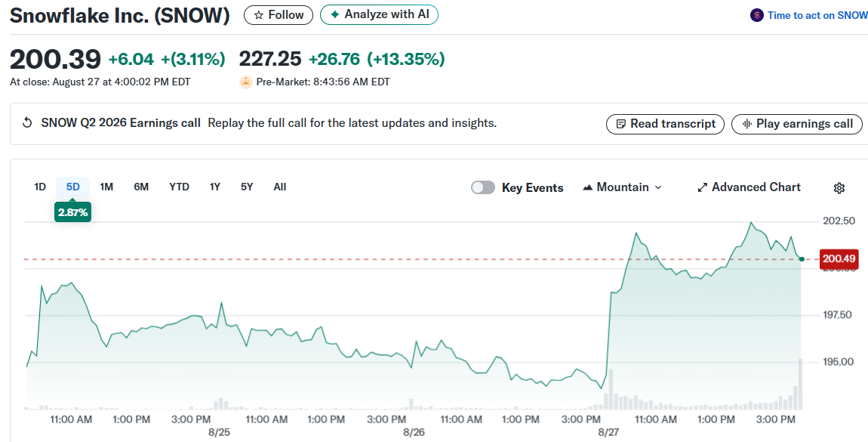Click the Analyze with AI button

click(x=379, y=15)
